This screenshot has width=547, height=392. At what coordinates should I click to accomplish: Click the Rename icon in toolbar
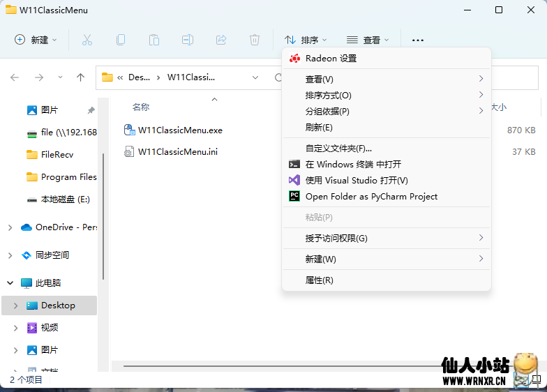[x=187, y=40]
